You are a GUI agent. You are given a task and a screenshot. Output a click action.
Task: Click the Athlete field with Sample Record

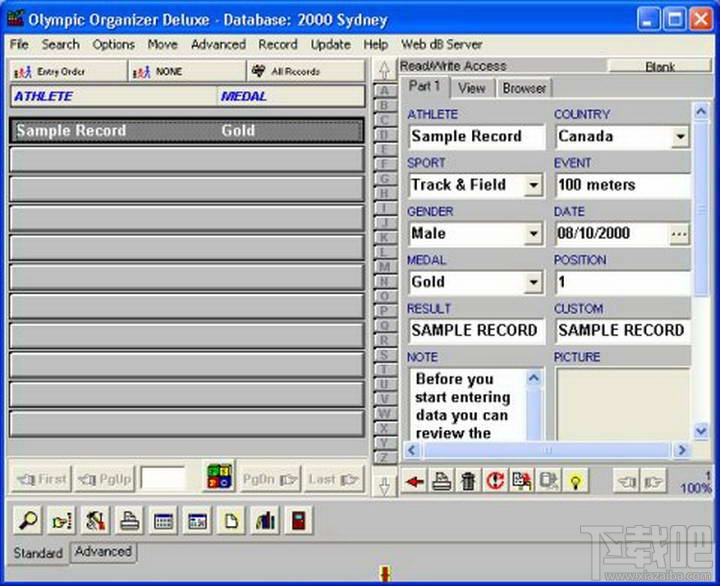tap(476, 136)
